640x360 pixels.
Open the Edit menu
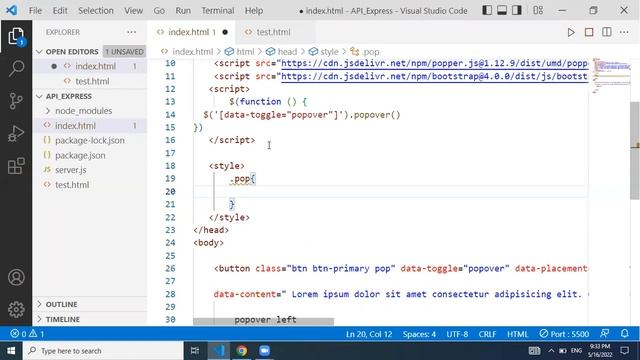(x=60, y=11)
